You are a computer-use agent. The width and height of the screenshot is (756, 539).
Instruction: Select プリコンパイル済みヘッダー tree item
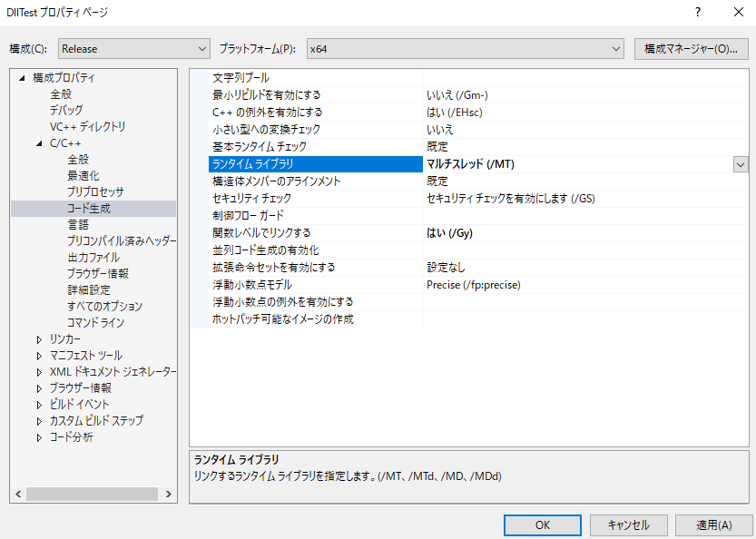coord(122,240)
